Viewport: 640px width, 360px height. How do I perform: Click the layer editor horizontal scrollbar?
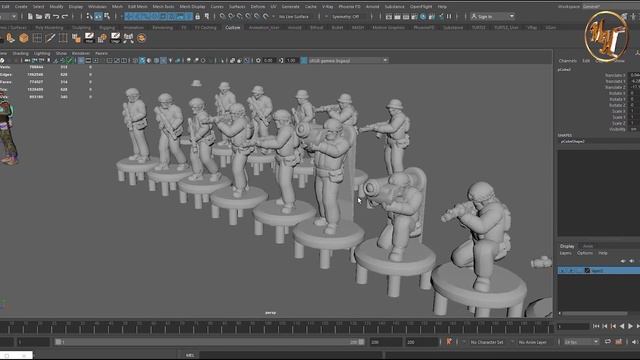point(595,313)
